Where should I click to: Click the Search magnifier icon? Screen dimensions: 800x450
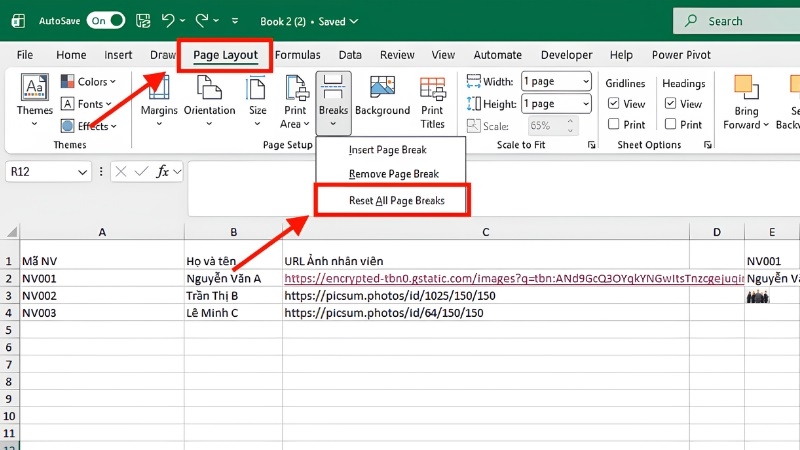[x=691, y=21]
